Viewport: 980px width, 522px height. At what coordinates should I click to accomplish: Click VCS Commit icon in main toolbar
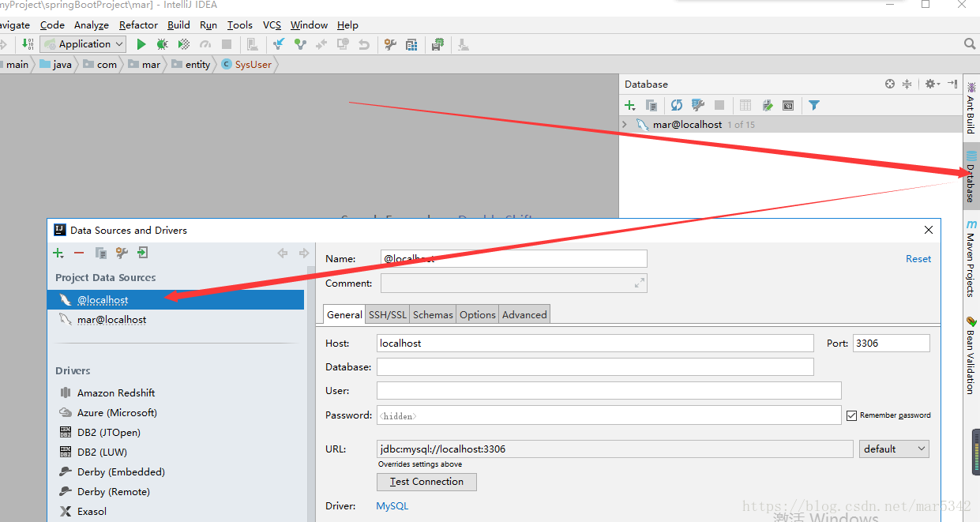click(x=300, y=44)
